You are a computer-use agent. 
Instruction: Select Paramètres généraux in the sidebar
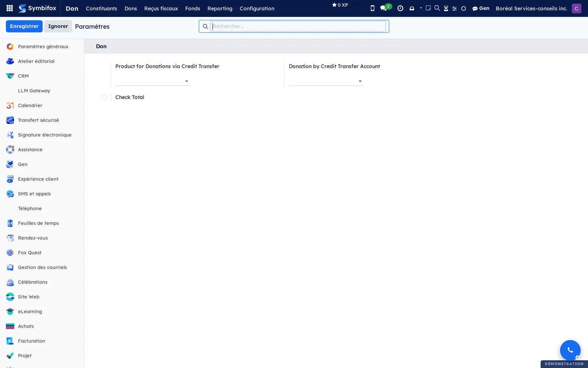click(x=42, y=46)
